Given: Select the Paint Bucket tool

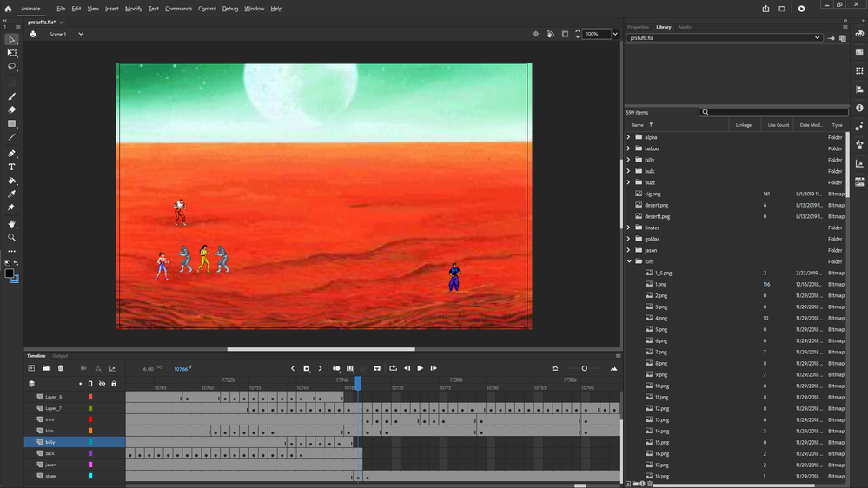Looking at the screenshot, I should (x=11, y=181).
